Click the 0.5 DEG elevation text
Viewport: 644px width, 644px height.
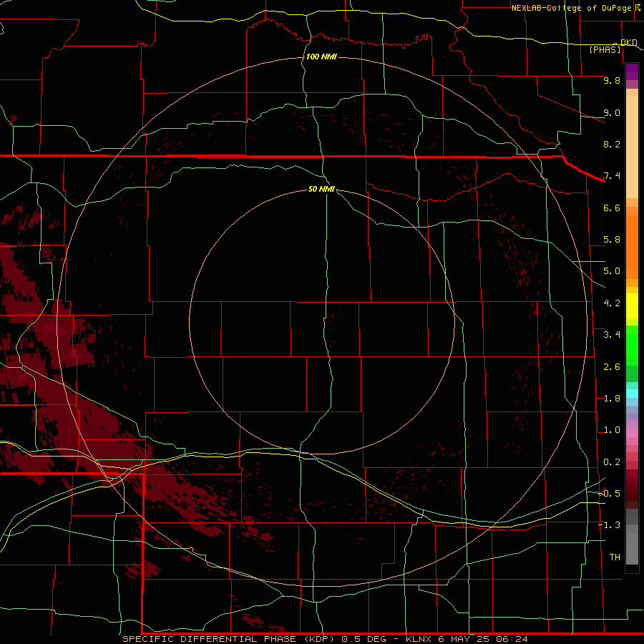pos(364,639)
